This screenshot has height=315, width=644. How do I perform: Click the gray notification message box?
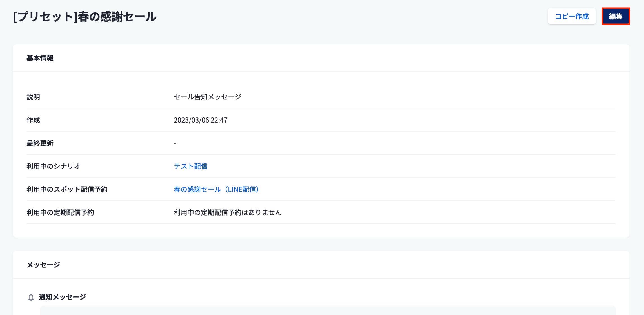[328, 310]
